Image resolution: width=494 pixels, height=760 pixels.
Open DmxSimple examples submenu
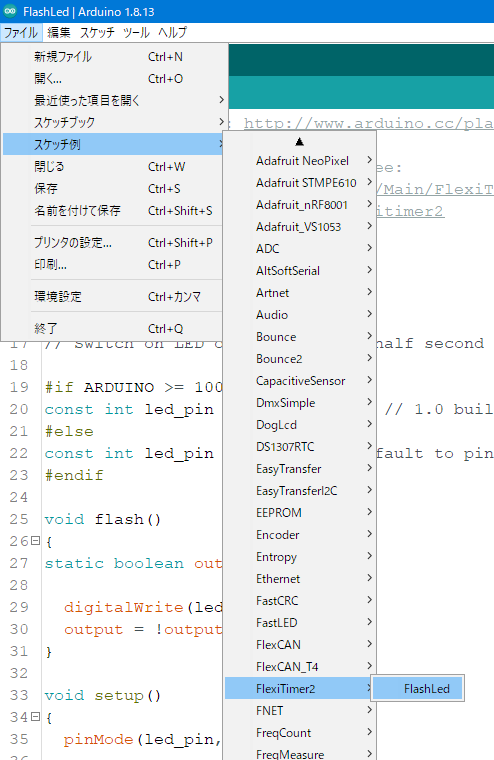click(300, 403)
